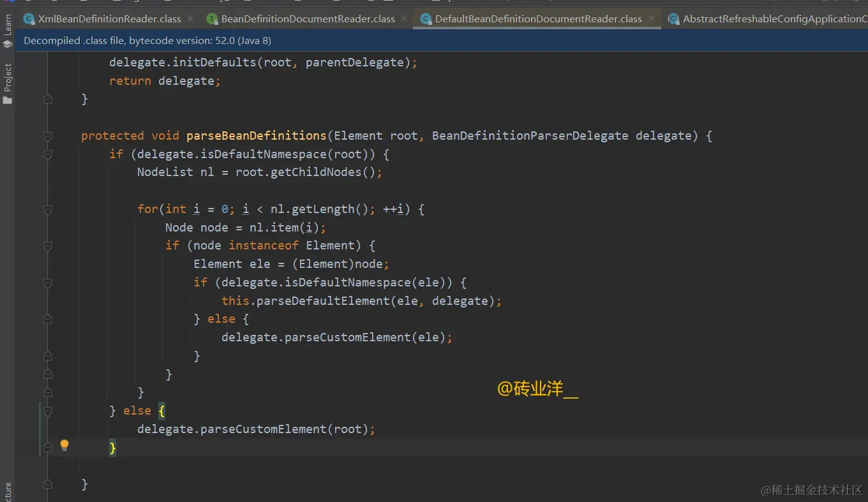Click the parseBeanDefinitions method name
The image size is (868, 502).
256,136
